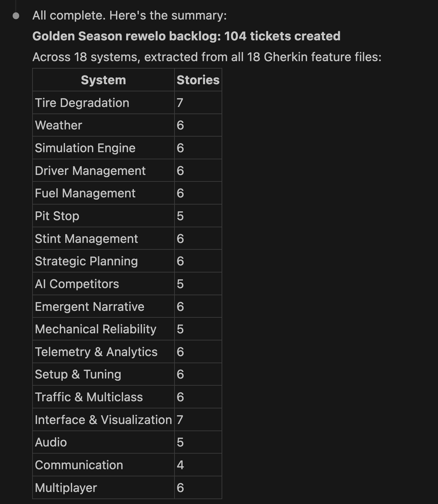Click the System column header
This screenshot has height=504, width=438.
point(103,80)
